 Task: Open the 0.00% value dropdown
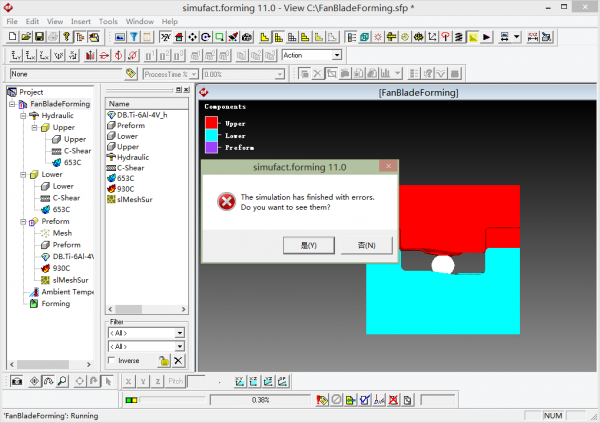280,74
